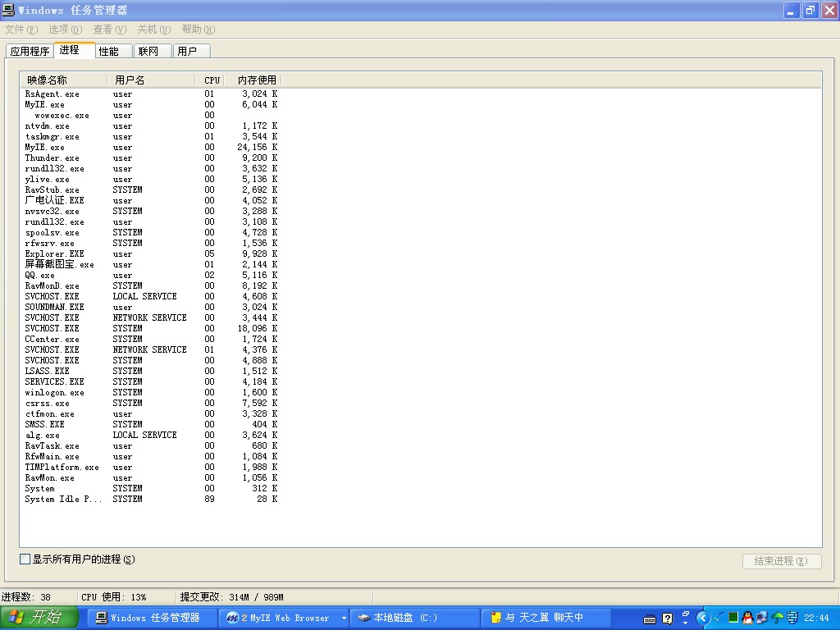Open the 开始 Start menu
The image size is (840, 630).
tap(39, 618)
